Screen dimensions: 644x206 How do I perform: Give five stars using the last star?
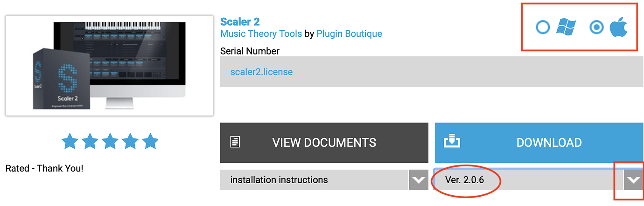click(x=150, y=141)
